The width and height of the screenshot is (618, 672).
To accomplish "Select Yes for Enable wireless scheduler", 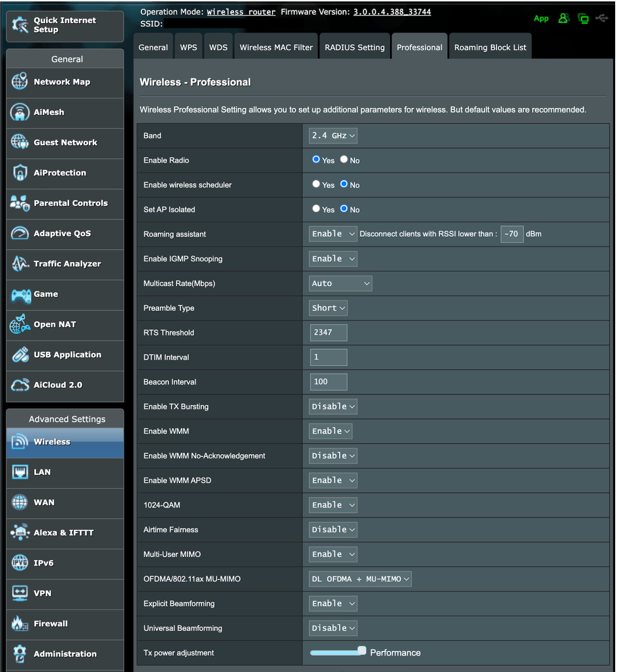I will tap(316, 184).
